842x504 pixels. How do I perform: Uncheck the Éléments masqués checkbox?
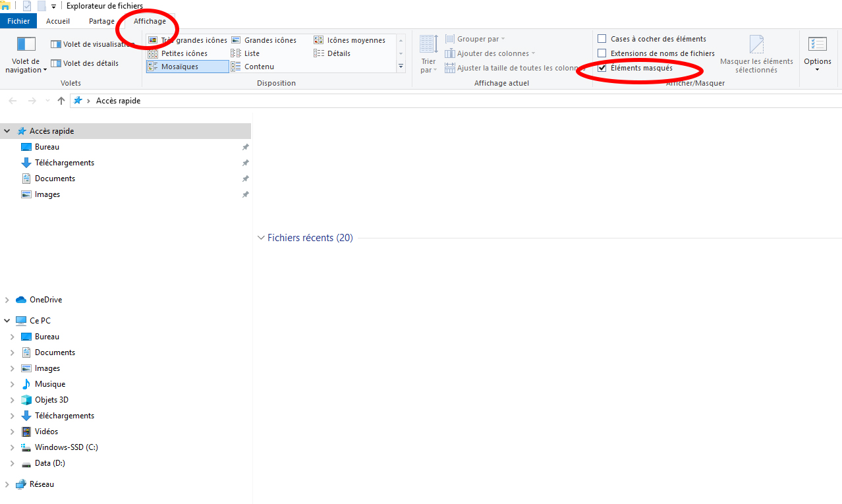coord(602,68)
